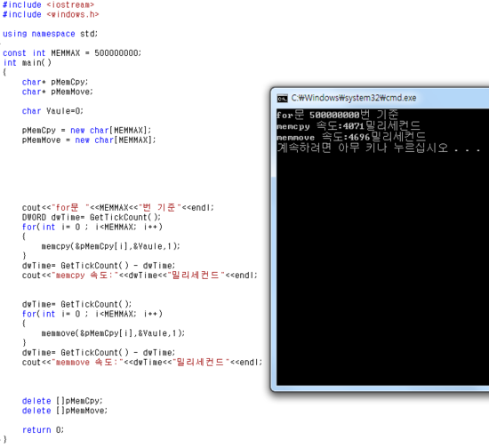Click the 'delete []pMemMove;' line
Screen dimensions: 489x448
click(65, 411)
